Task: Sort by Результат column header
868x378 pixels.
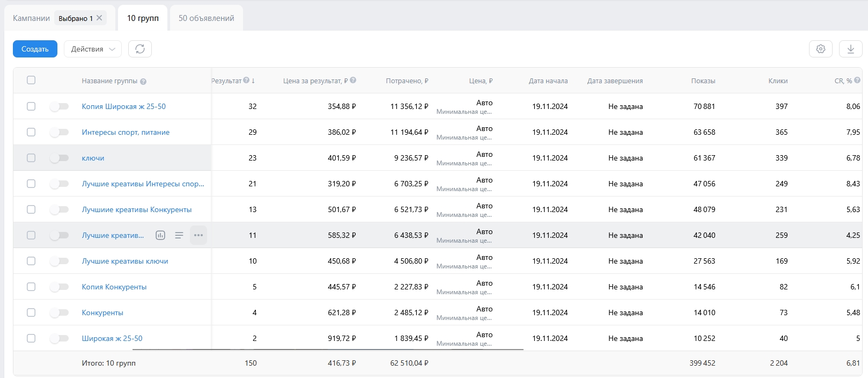Action: click(227, 81)
